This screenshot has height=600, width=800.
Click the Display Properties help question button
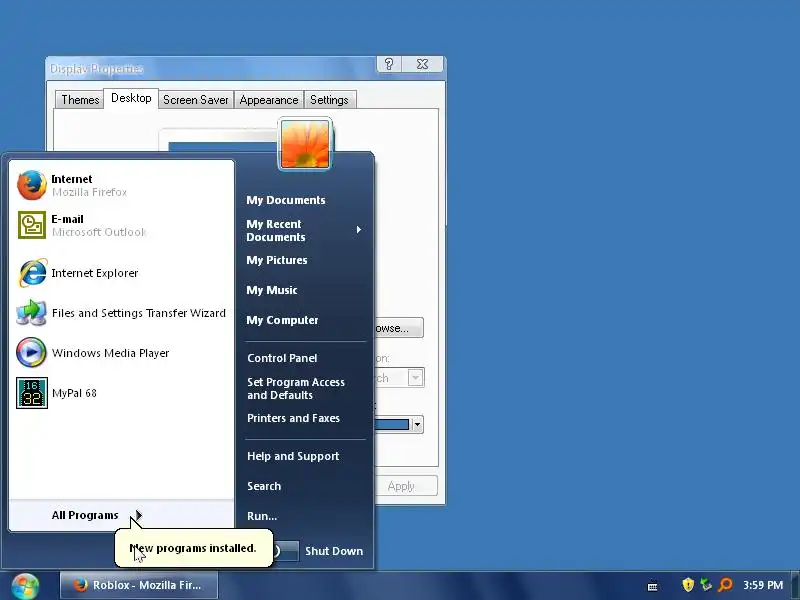389,64
